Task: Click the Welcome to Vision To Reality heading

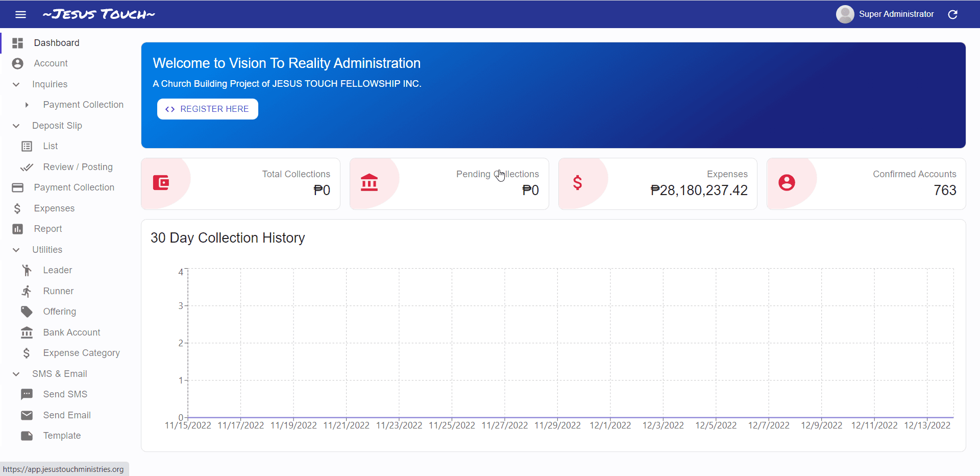Action: (x=286, y=63)
